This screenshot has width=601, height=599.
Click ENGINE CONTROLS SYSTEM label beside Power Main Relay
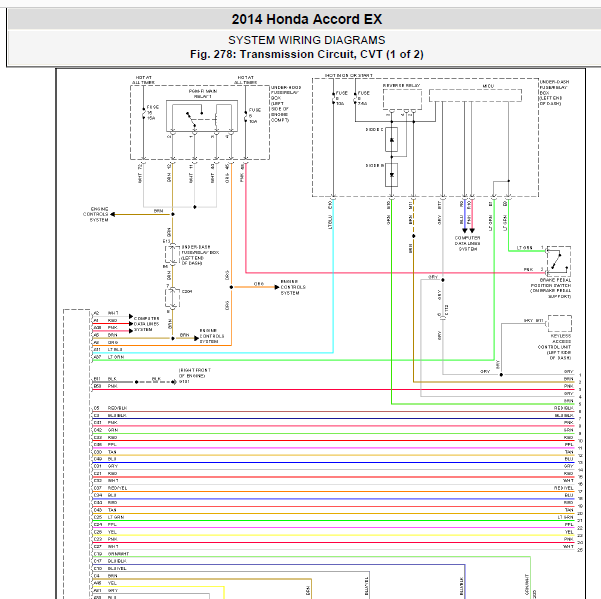click(x=96, y=214)
